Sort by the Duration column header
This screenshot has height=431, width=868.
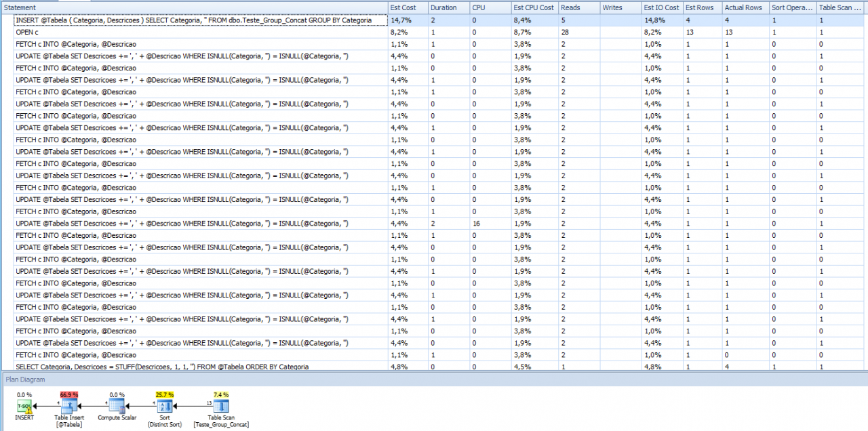tap(444, 7)
